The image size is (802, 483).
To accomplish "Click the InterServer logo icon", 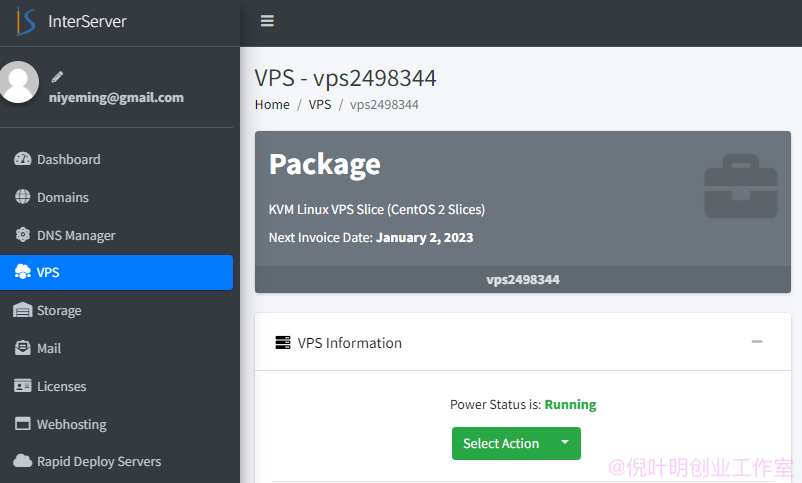I will pos(25,21).
